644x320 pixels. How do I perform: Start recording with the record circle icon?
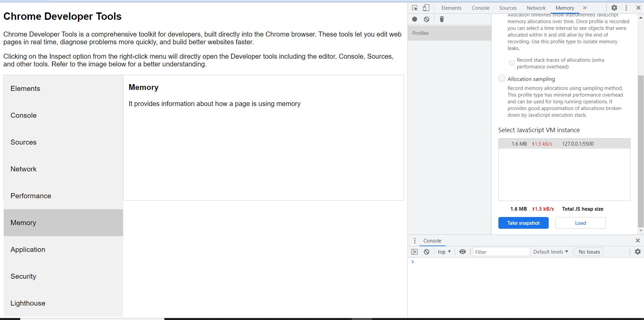click(415, 19)
